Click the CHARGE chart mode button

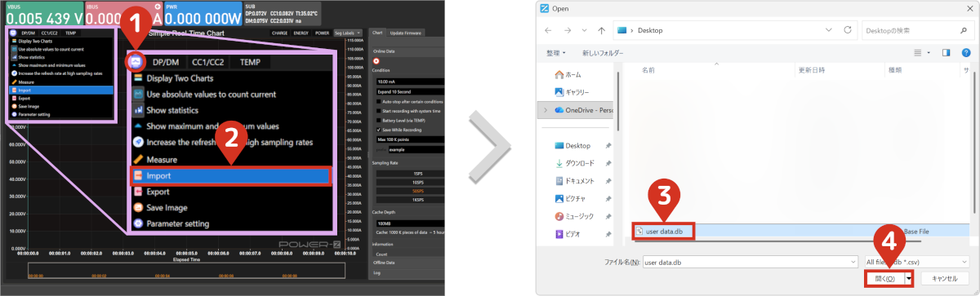(279, 33)
